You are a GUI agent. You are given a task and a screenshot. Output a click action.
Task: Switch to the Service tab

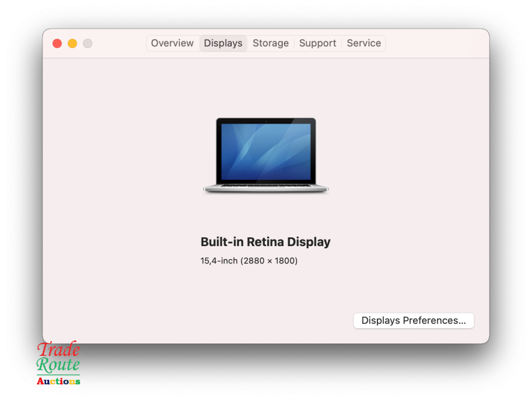coord(363,43)
